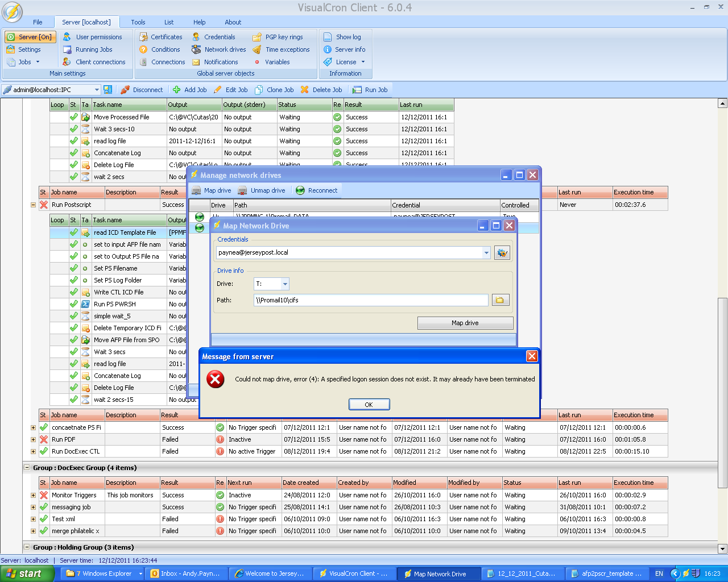728x582 pixels.
Task: Open the Tools menu tab
Action: point(138,22)
